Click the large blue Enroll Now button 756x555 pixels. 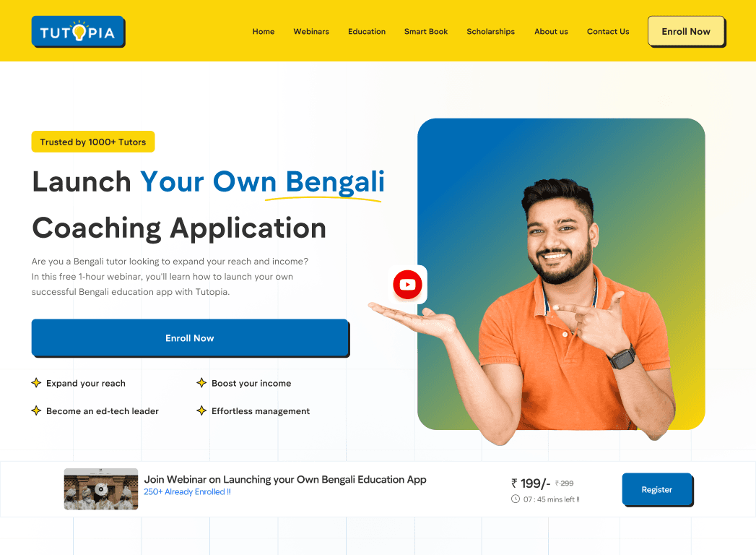click(190, 337)
